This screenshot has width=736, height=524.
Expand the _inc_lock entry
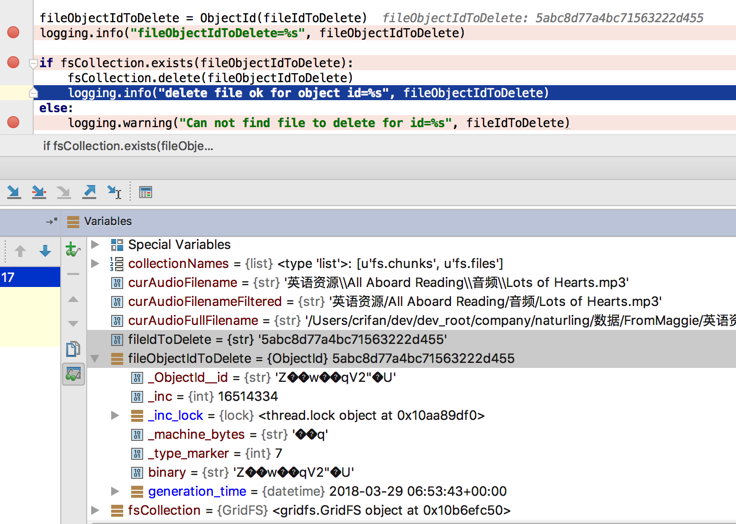(115, 415)
